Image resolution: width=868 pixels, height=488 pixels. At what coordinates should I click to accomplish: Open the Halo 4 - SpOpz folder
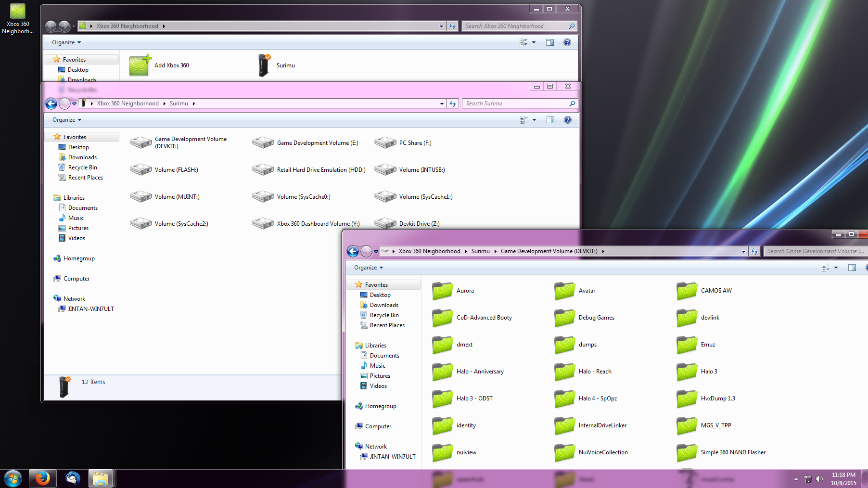coord(586,398)
